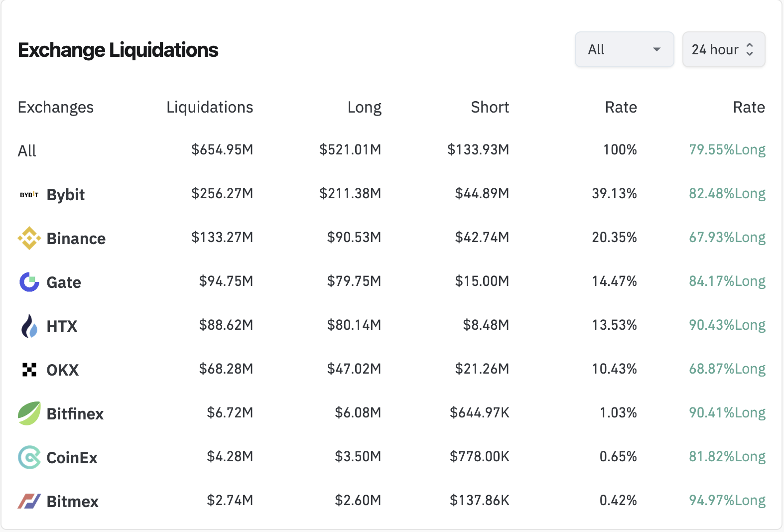Click the Gate logo icon
784x532 pixels.
[x=29, y=282]
